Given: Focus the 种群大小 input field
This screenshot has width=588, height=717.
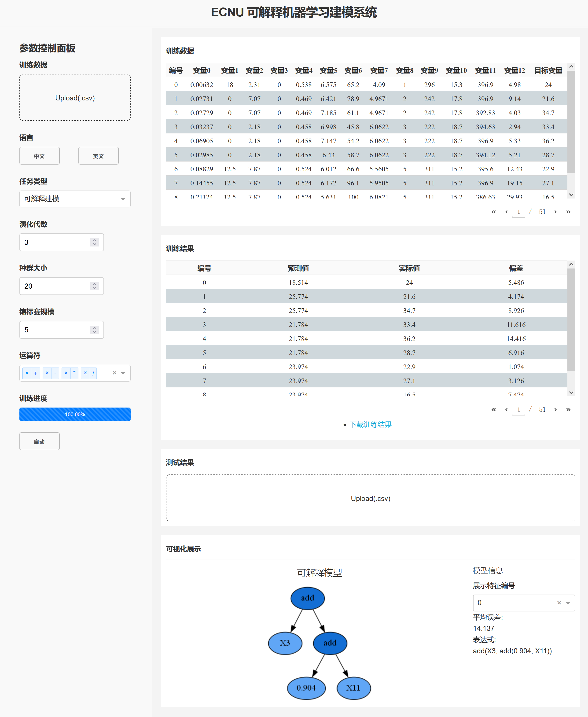Looking at the screenshot, I should (61, 286).
